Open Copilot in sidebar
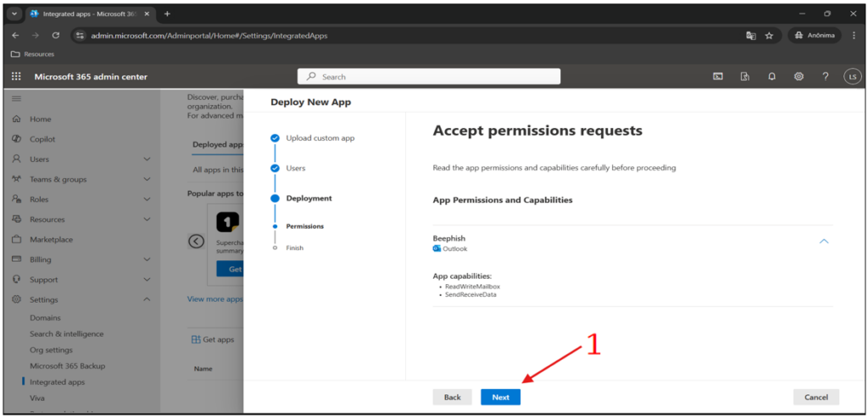 coord(42,139)
